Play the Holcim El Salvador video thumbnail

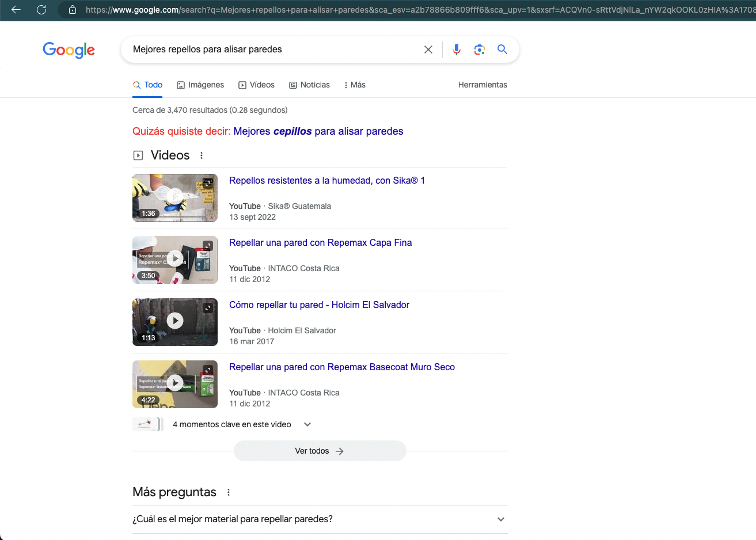[x=175, y=322]
